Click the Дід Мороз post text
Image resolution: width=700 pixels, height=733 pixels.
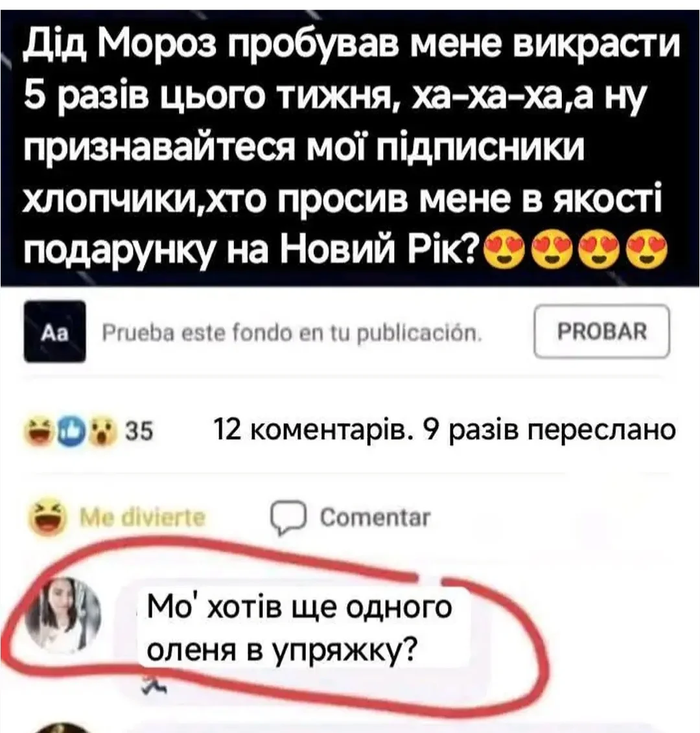(350, 148)
